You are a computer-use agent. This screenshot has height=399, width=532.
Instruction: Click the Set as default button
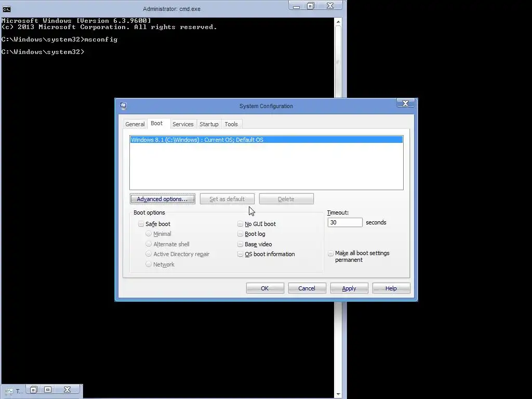pyautogui.click(x=227, y=199)
